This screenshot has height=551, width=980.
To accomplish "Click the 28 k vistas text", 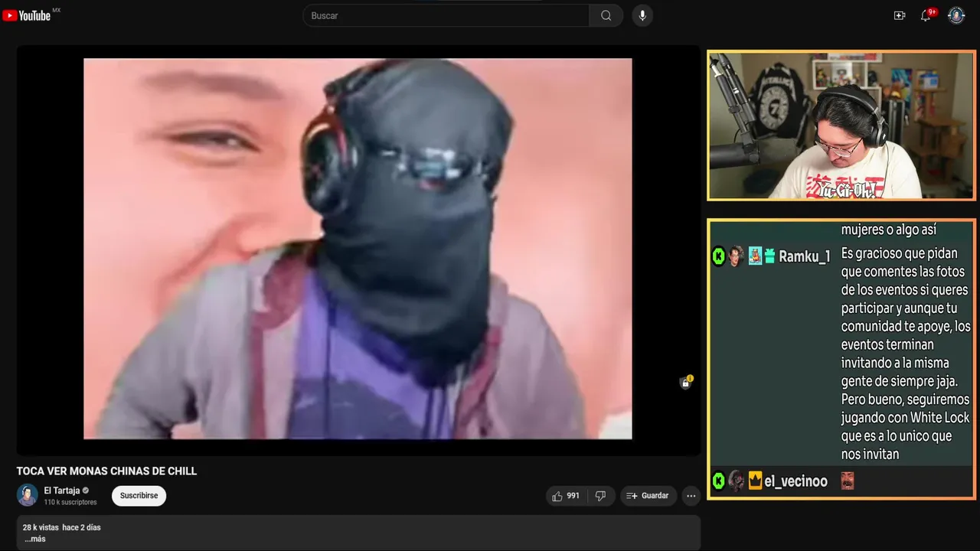I will tap(41, 527).
